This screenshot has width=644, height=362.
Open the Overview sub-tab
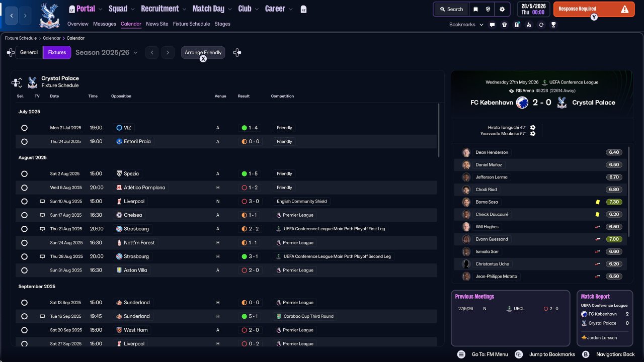77,24
